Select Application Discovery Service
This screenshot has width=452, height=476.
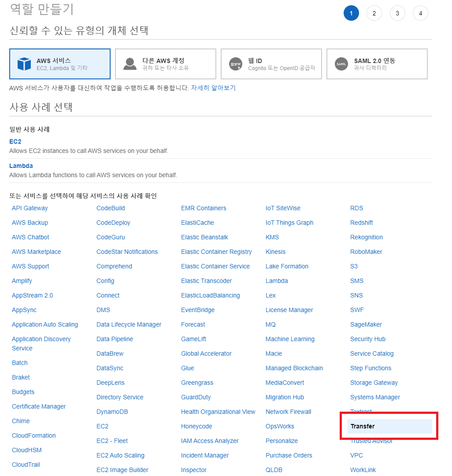[x=41, y=344]
